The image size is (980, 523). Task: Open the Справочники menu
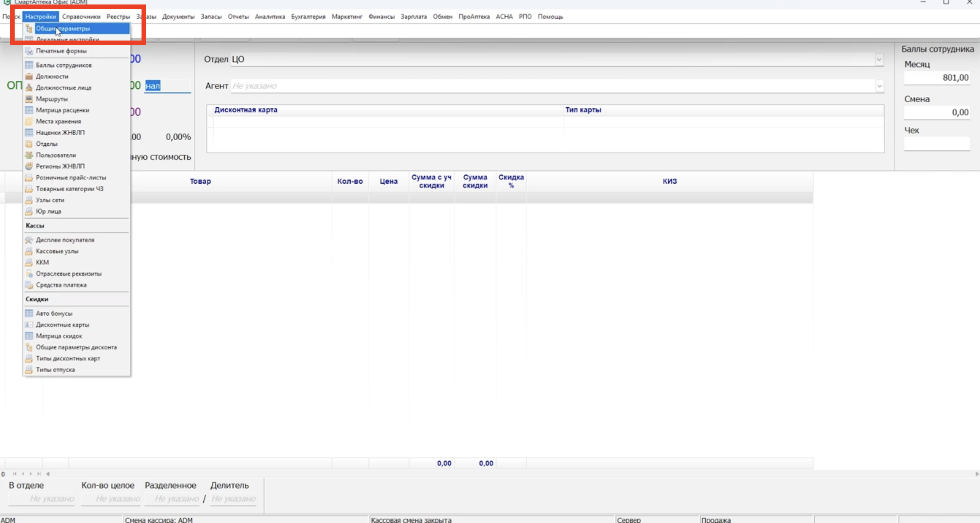(x=81, y=17)
